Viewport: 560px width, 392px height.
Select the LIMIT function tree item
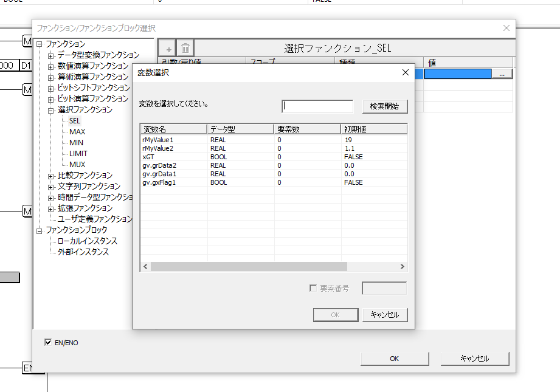tap(78, 154)
